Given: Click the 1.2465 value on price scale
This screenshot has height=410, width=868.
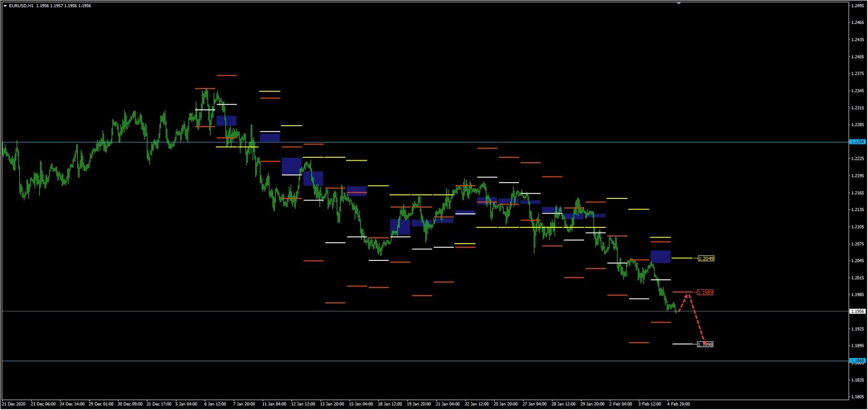Looking at the screenshot, I should pos(858,23).
